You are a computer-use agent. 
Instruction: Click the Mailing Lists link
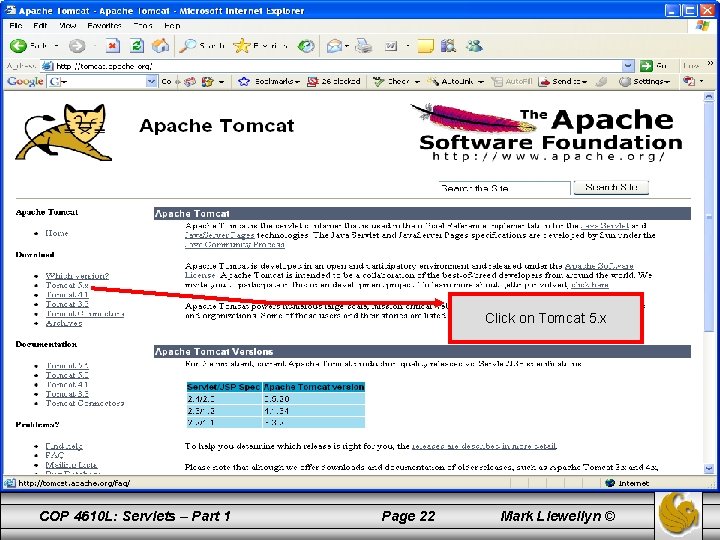click(x=71, y=465)
